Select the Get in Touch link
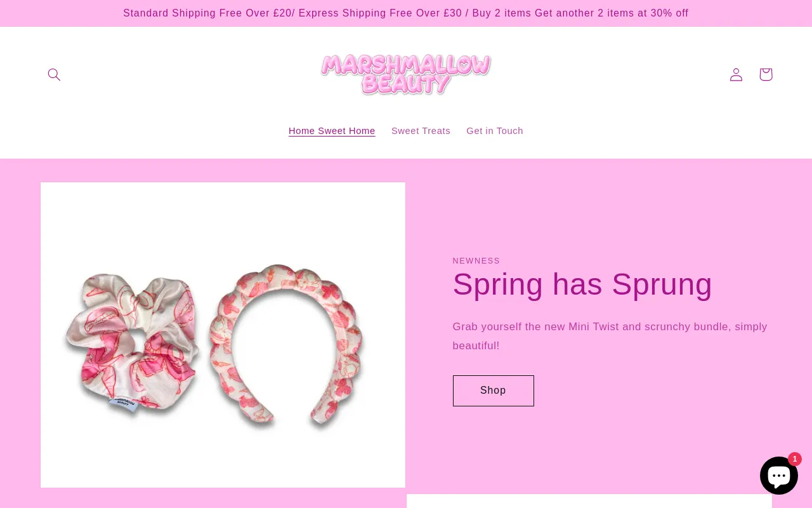This screenshot has height=508, width=812. [x=495, y=131]
